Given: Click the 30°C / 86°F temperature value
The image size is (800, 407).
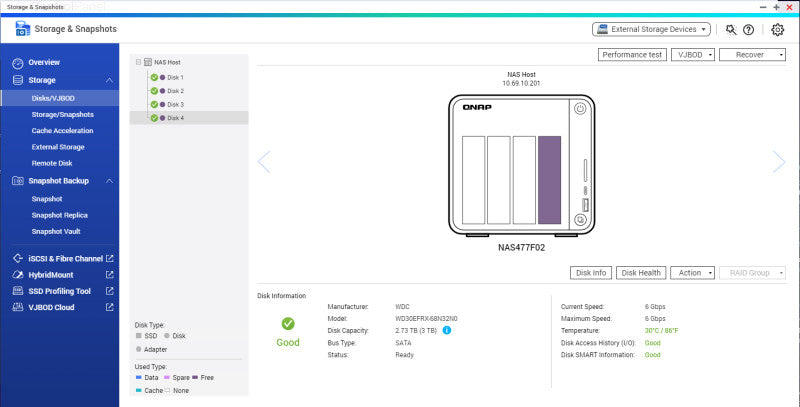Looking at the screenshot, I should tap(661, 331).
